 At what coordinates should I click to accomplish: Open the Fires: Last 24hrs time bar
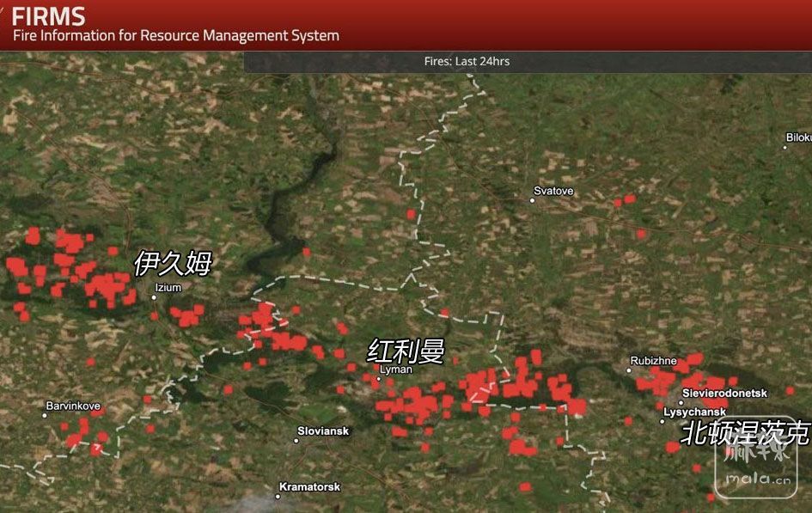point(467,61)
